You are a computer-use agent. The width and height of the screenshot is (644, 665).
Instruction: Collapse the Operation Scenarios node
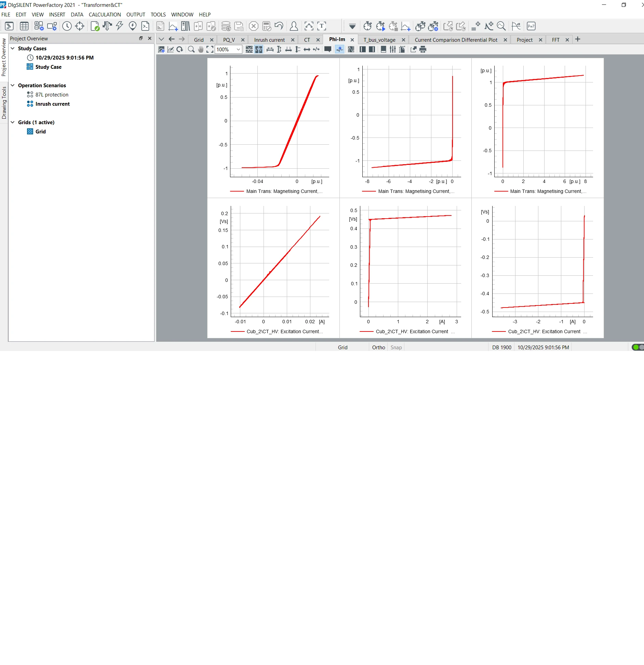(13, 86)
